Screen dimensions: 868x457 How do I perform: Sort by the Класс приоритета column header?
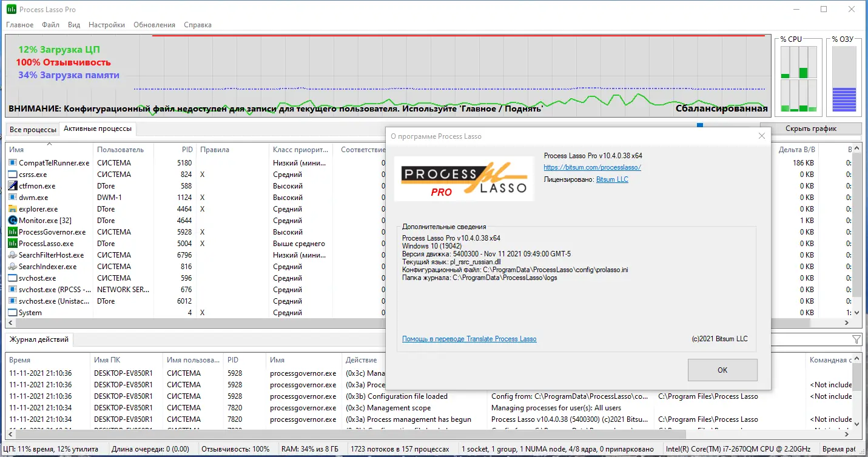point(301,149)
